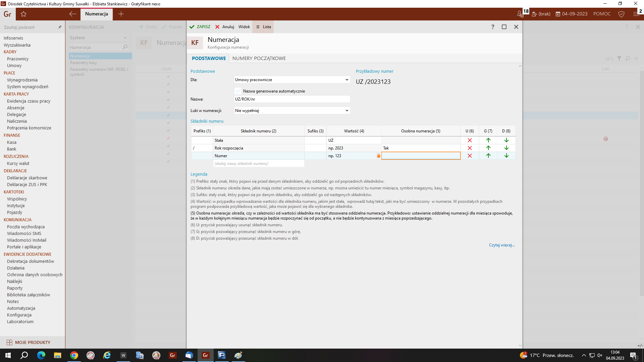The image size is (644, 362).
Task: Move the Rok rozpoczęcia component down
Action: click(x=506, y=148)
